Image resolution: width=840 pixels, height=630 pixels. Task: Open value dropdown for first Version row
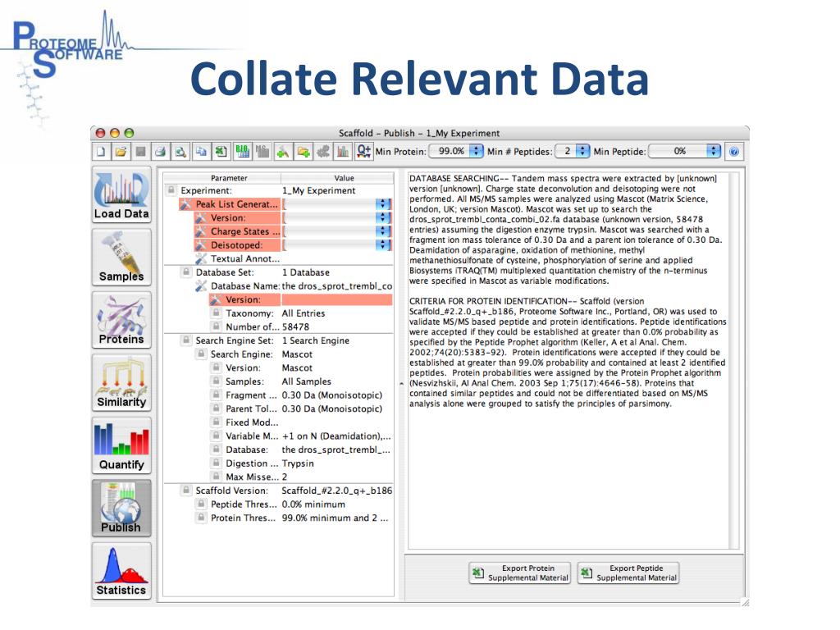(x=337, y=218)
